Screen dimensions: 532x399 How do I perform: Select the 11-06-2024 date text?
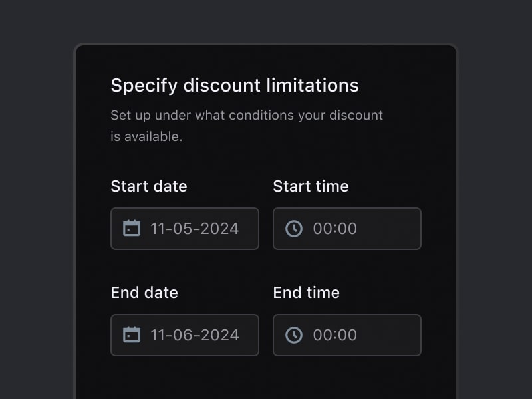click(194, 335)
